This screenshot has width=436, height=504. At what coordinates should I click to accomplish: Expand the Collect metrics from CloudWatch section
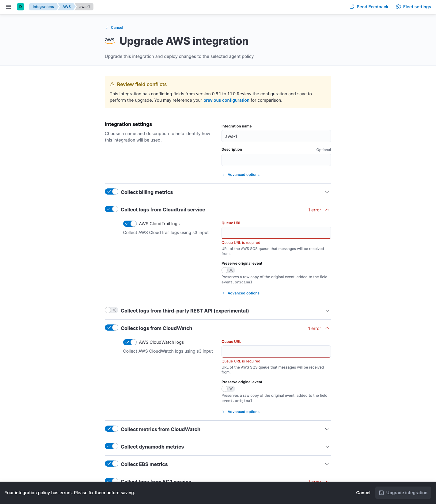tap(327, 429)
